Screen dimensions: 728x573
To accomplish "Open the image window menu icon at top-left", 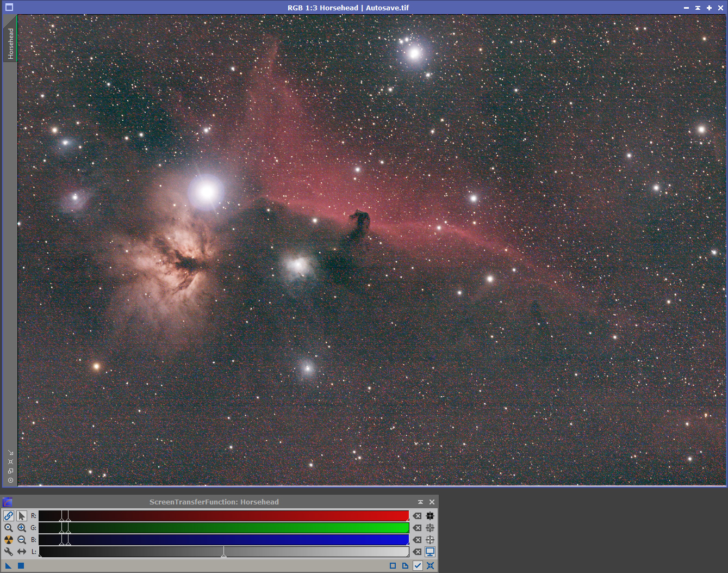I will click(x=9, y=7).
